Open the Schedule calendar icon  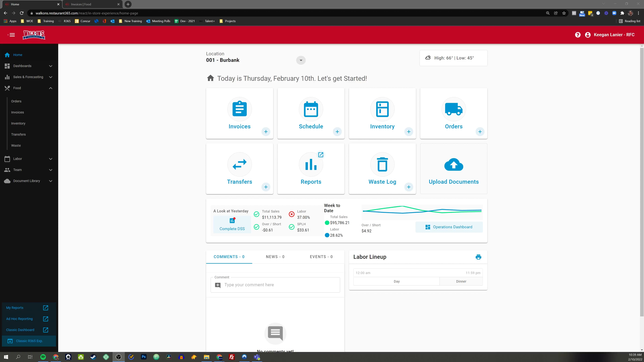pyautogui.click(x=311, y=109)
